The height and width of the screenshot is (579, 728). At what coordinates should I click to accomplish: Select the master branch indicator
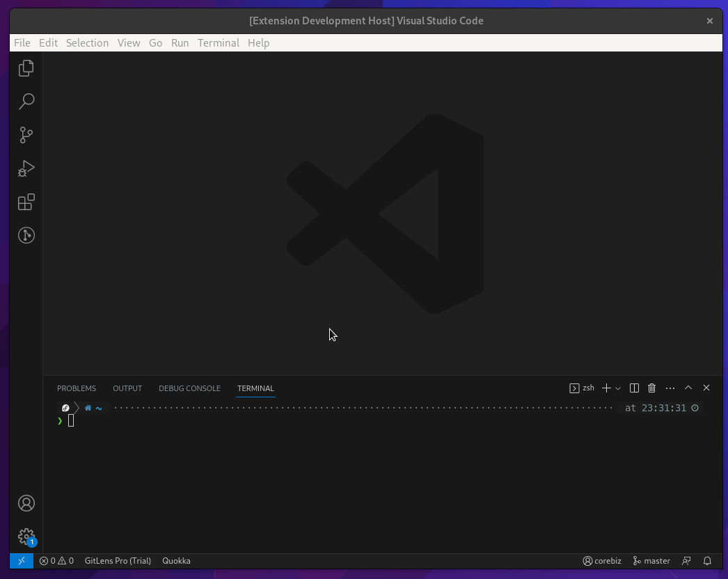651,560
